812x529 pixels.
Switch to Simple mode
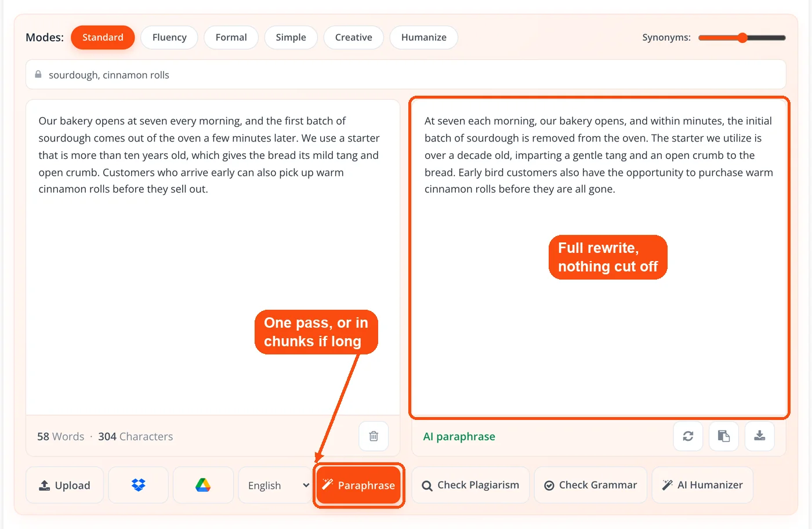pyautogui.click(x=291, y=37)
